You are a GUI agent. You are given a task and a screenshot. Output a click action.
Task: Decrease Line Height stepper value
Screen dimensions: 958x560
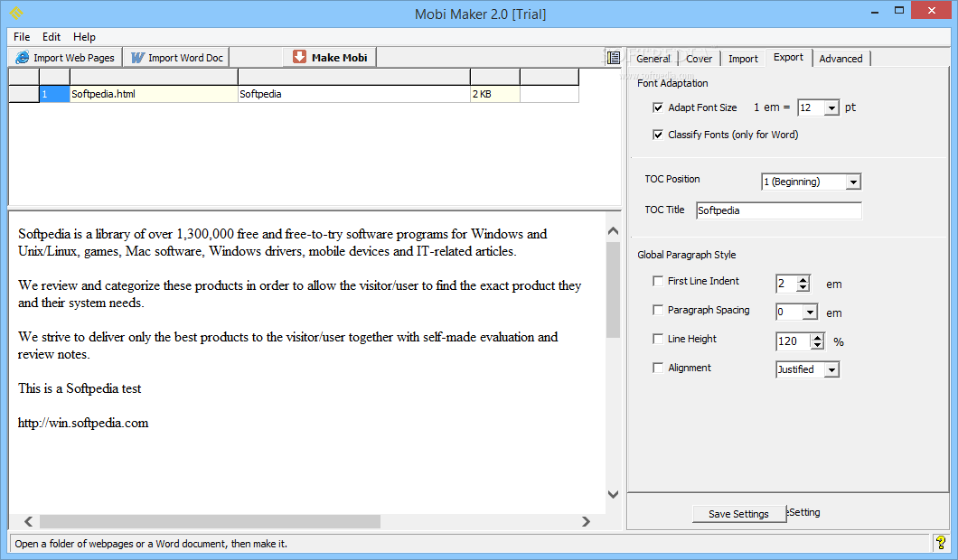818,345
